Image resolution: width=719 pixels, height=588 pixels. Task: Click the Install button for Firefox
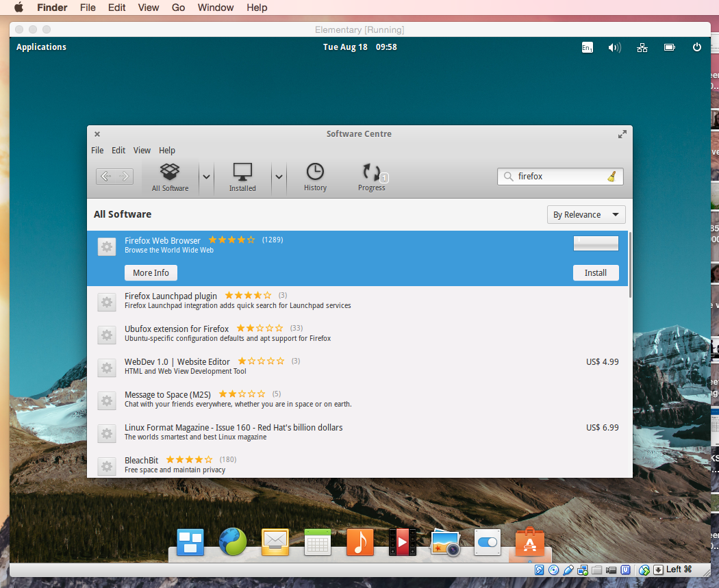tap(595, 273)
